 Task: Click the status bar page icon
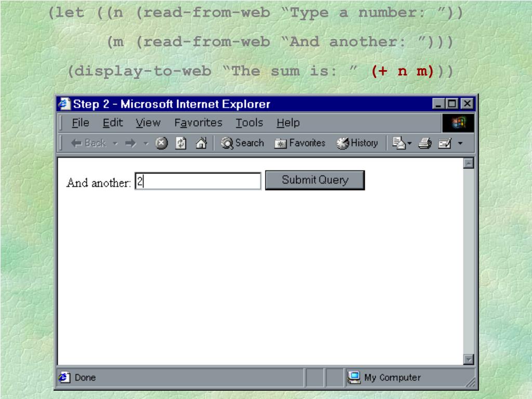[x=64, y=377]
